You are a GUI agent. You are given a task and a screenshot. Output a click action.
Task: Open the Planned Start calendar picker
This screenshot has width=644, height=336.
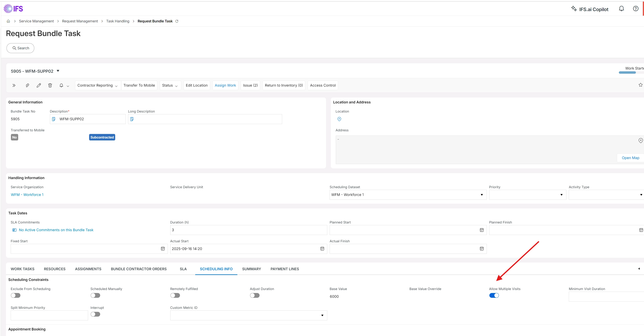pos(481,230)
